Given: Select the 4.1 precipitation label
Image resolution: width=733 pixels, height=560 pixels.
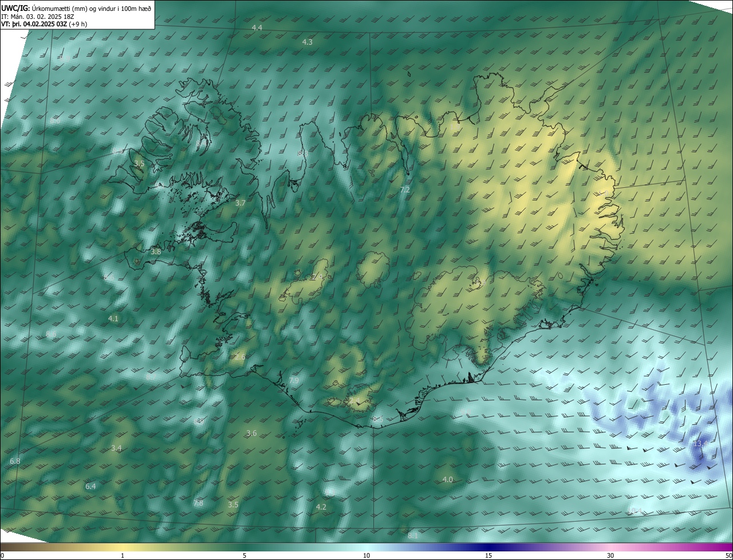Looking at the screenshot, I should coord(113,319).
